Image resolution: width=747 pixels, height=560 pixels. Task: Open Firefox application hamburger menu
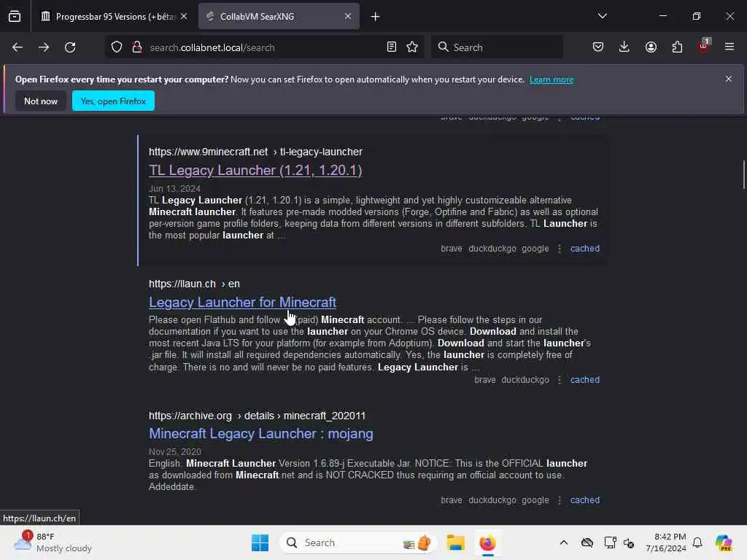[729, 47]
